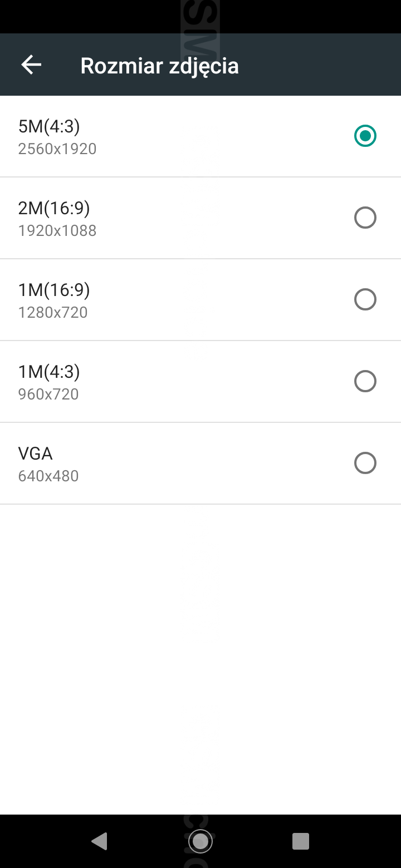Screen dimensions: 401x868
Task: Select the 5M(4:3) radio button
Action: pos(365,136)
